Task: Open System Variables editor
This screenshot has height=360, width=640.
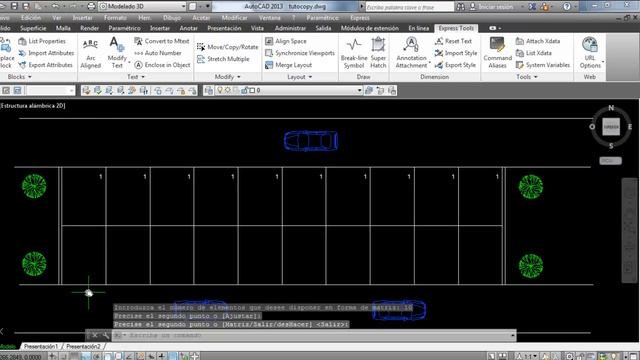Action: pos(543,65)
